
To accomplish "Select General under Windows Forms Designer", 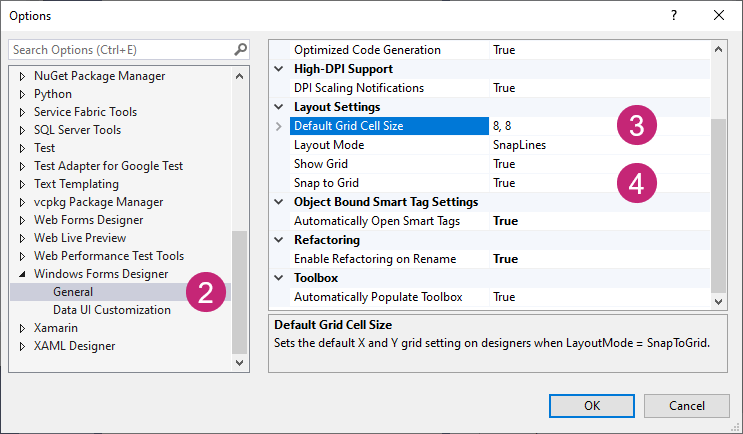I will click(x=74, y=292).
